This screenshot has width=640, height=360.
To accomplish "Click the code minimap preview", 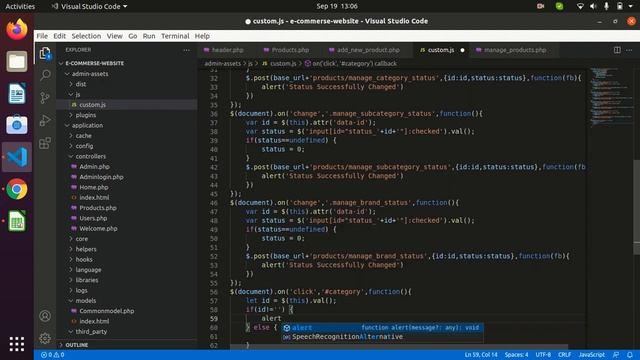I will pos(610,96).
